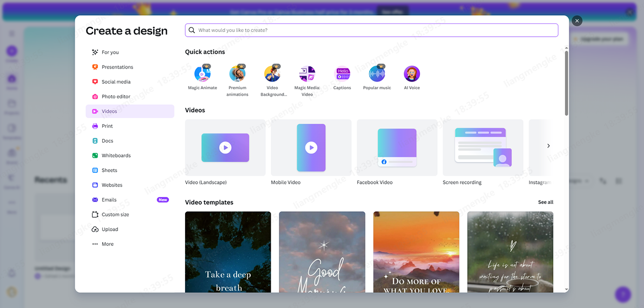Image resolution: width=644 pixels, height=308 pixels.
Task: Click the For you sparkle icon
Action: coord(95,52)
